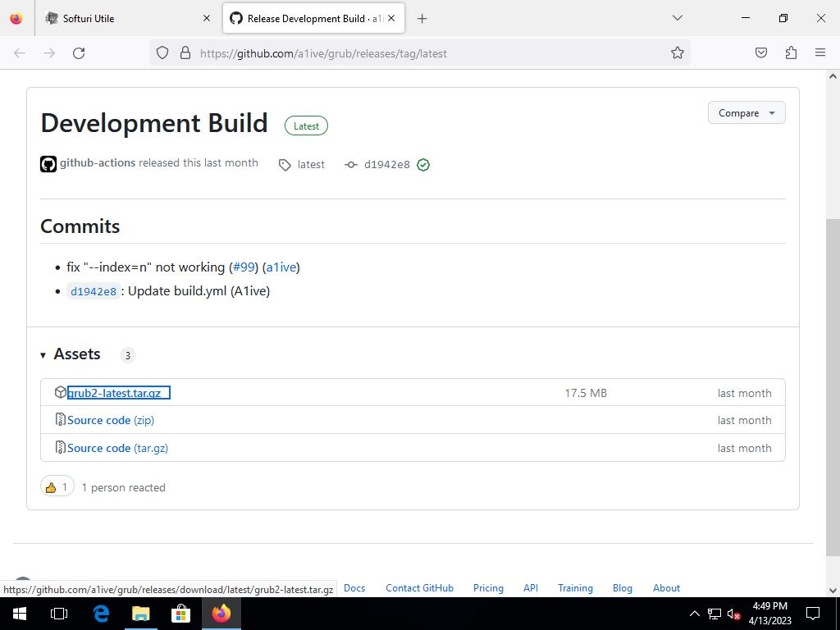Viewport: 840px width, 630px height.
Task: Click the Firefox reload page icon
Action: click(79, 53)
